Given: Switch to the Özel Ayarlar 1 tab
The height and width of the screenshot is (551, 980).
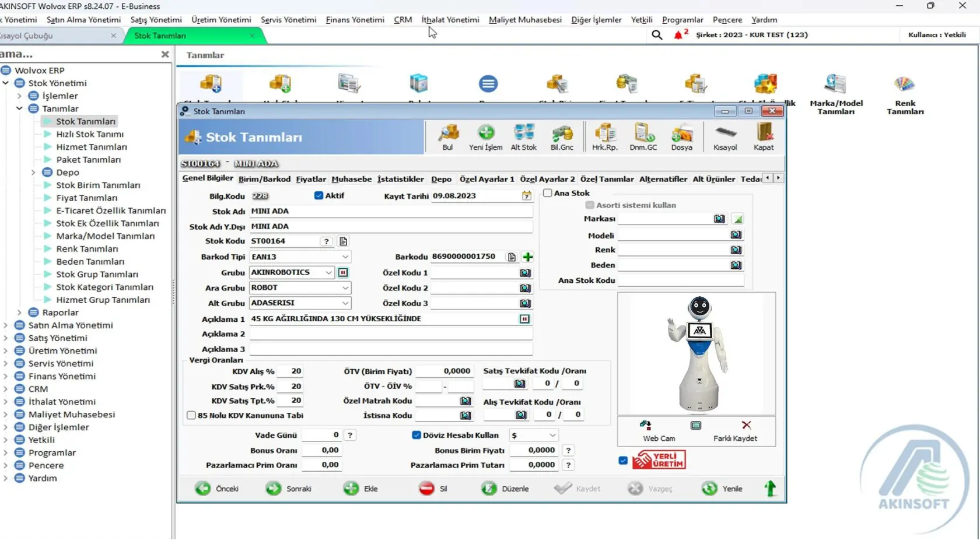Looking at the screenshot, I should click(487, 179).
